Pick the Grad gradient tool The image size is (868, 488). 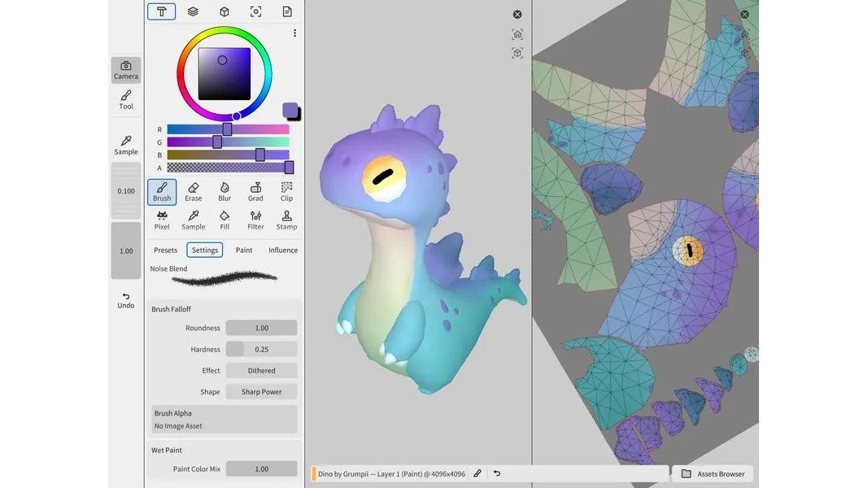coord(255,192)
